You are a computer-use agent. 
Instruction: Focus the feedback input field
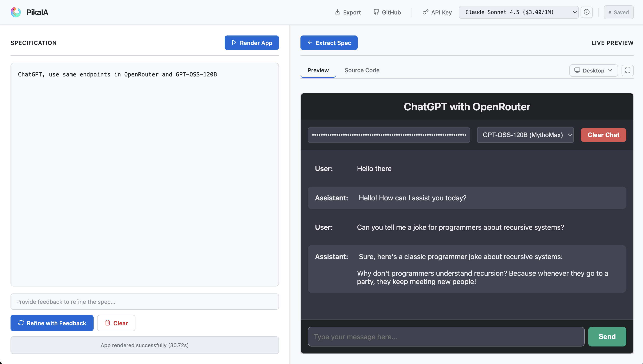point(145,302)
